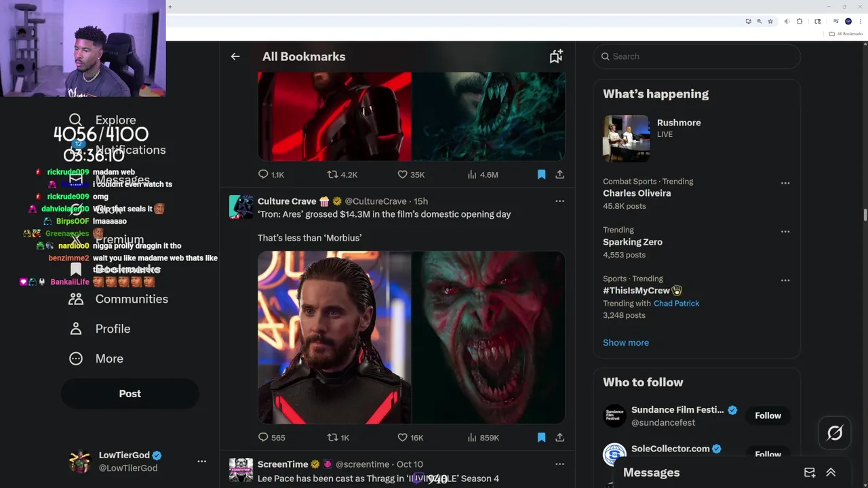Open the Culture Crave profile avatar
Viewport: 868px width, 488px height.
241,207
